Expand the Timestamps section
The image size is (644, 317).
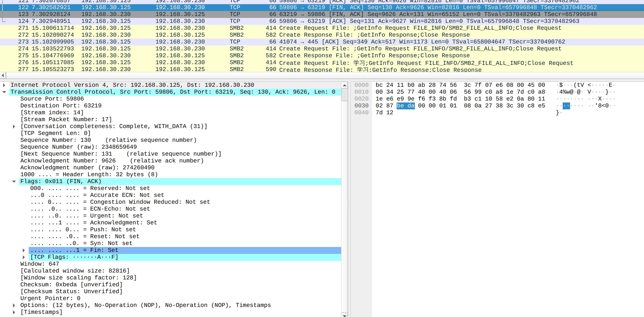tap(14, 312)
